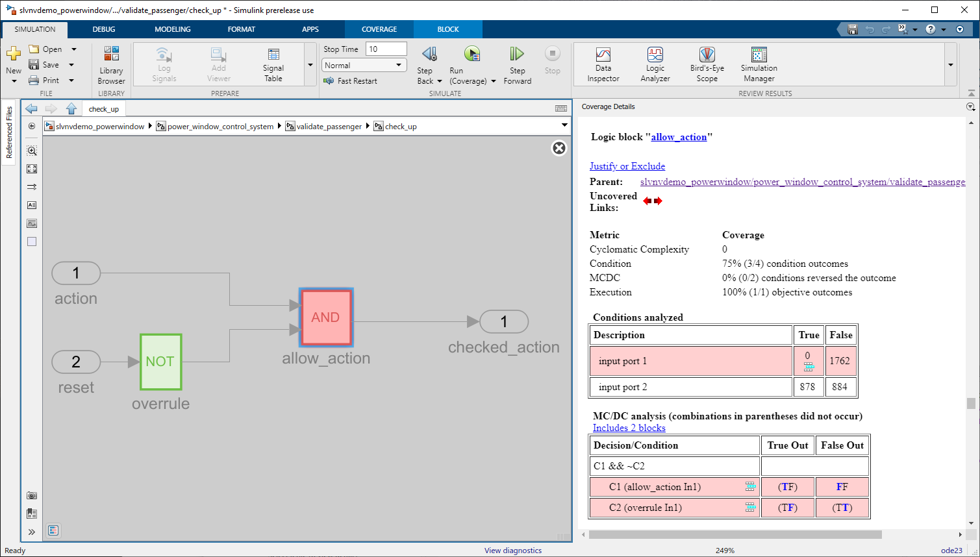
Task: Click the Justify or Exclude link
Action: pos(627,166)
